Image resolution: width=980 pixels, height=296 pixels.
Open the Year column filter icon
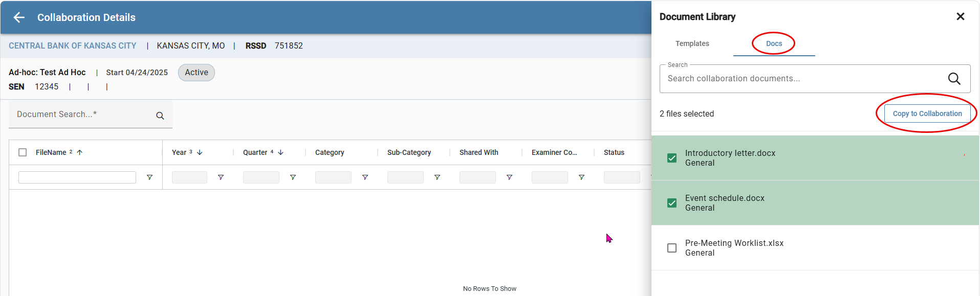[x=221, y=177]
